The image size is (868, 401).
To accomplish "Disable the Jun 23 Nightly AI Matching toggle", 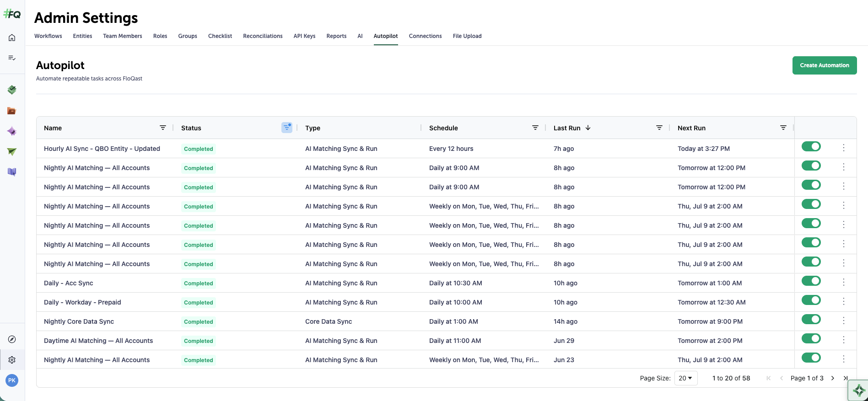I will click(x=811, y=358).
